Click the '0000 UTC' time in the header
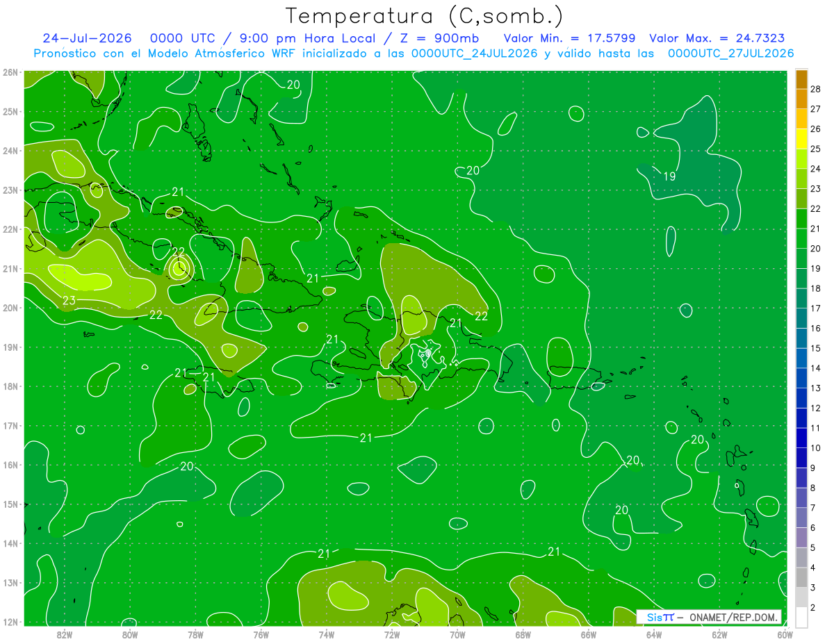Screen dimensions: 834x644 183,38
